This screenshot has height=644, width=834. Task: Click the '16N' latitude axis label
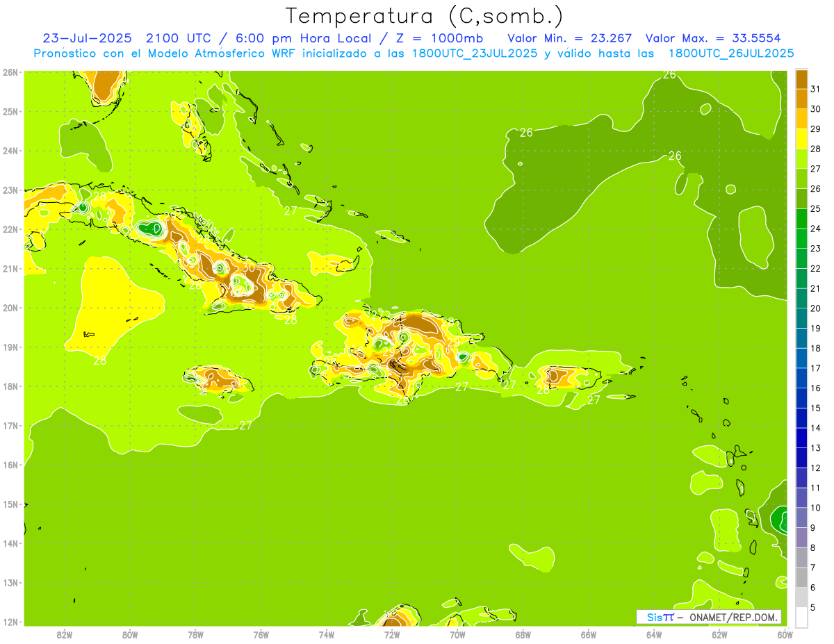point(10,465)
